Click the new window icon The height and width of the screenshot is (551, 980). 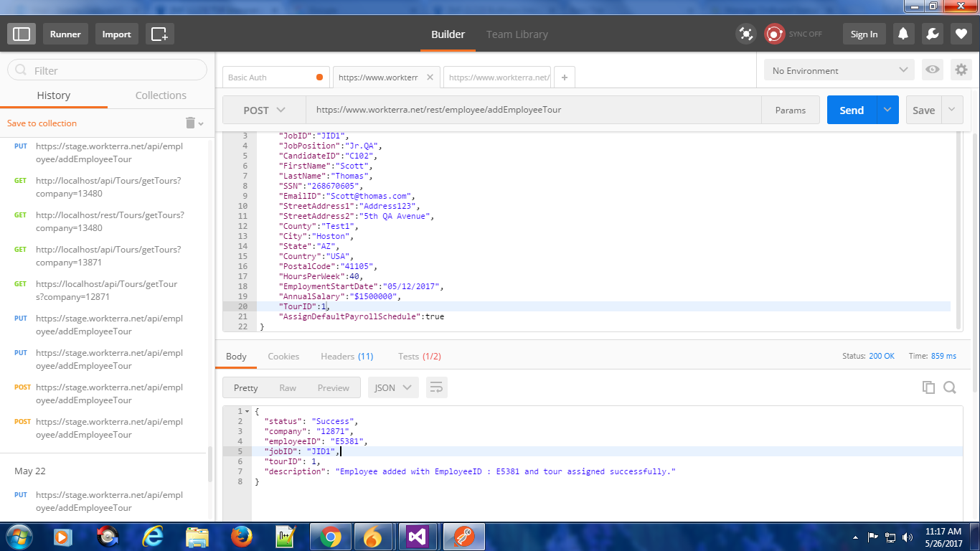click(x=159, y=34)
